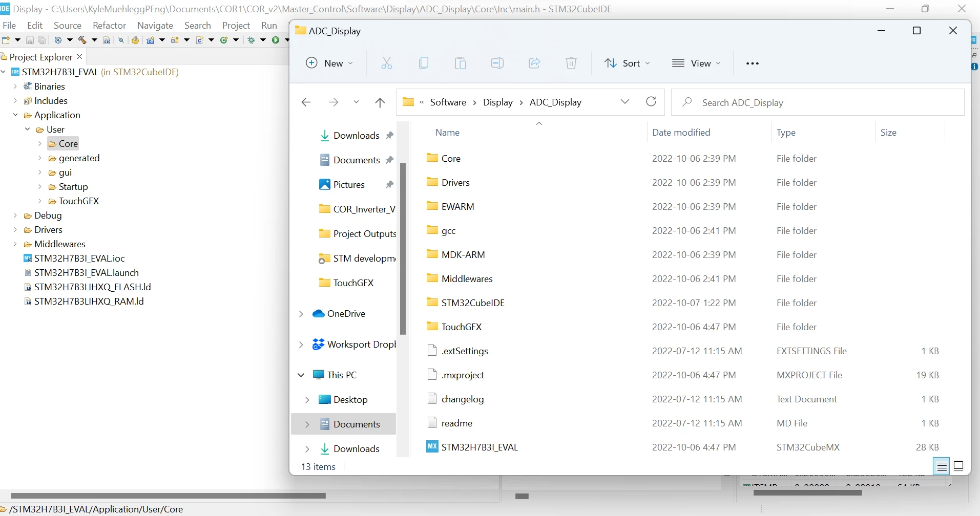Image resolution: width=980 pixels, height=516 pixels.
Task: Click the green bug Debug icon
Action: click(252, 40)
